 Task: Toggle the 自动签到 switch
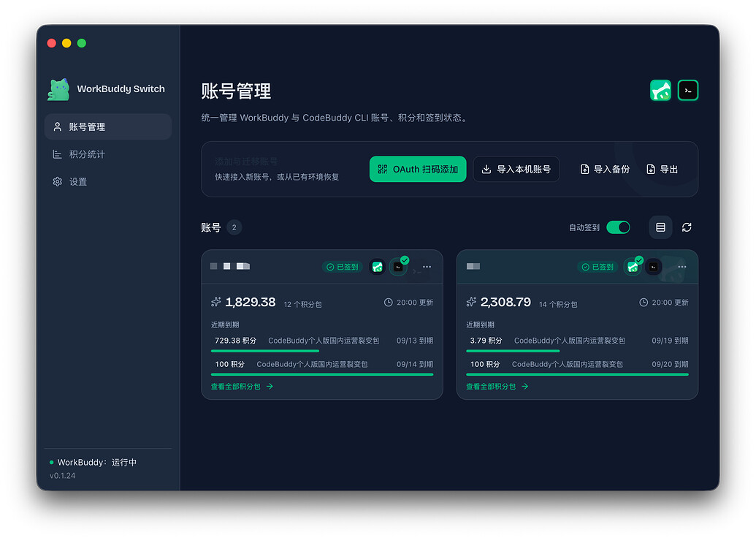(x=618, y=227)
